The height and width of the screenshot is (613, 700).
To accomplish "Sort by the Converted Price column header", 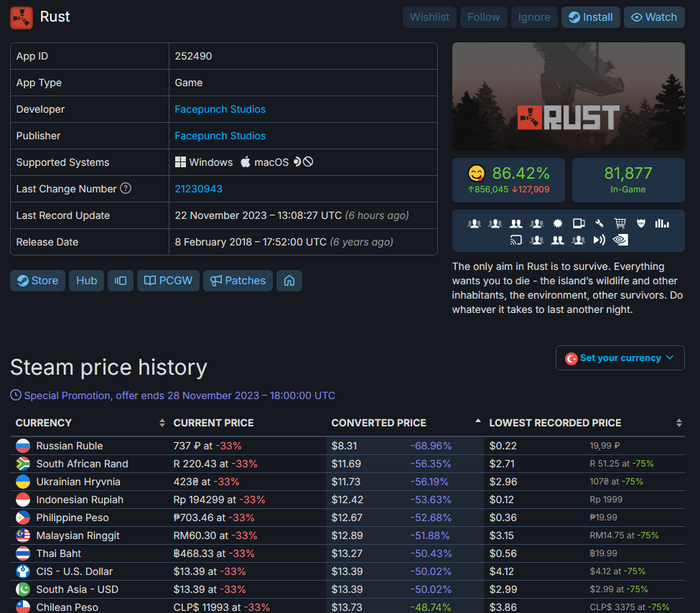I will [405, 423].
